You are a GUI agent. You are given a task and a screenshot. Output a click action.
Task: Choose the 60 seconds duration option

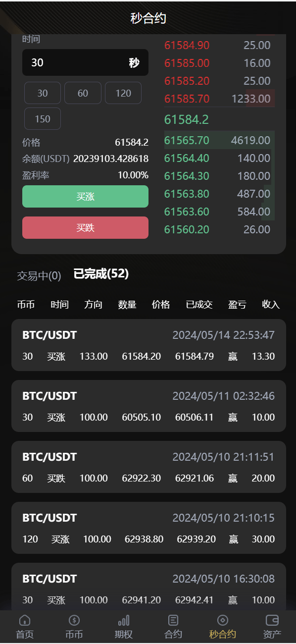83,93
